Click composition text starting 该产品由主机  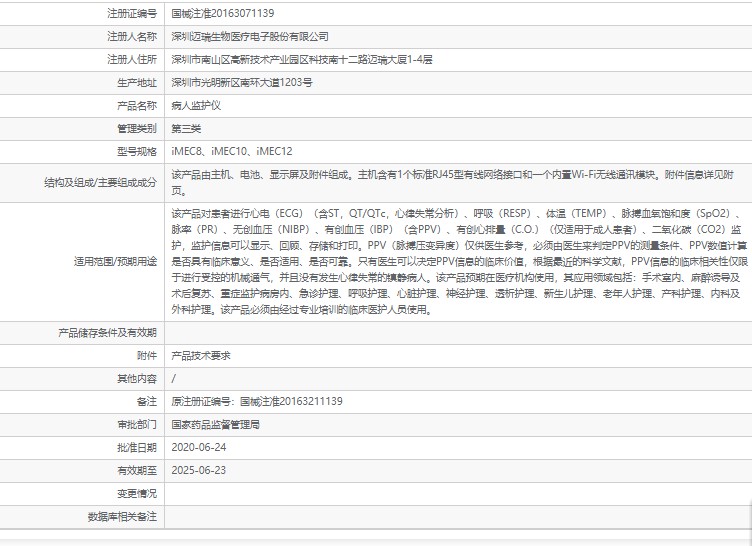[453, 183]
